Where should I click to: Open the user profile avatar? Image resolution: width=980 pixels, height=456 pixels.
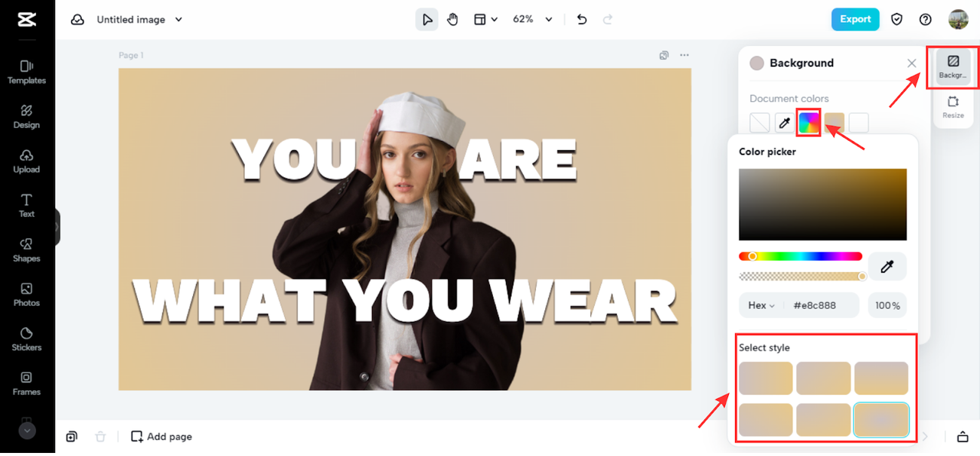coord(958,19)
